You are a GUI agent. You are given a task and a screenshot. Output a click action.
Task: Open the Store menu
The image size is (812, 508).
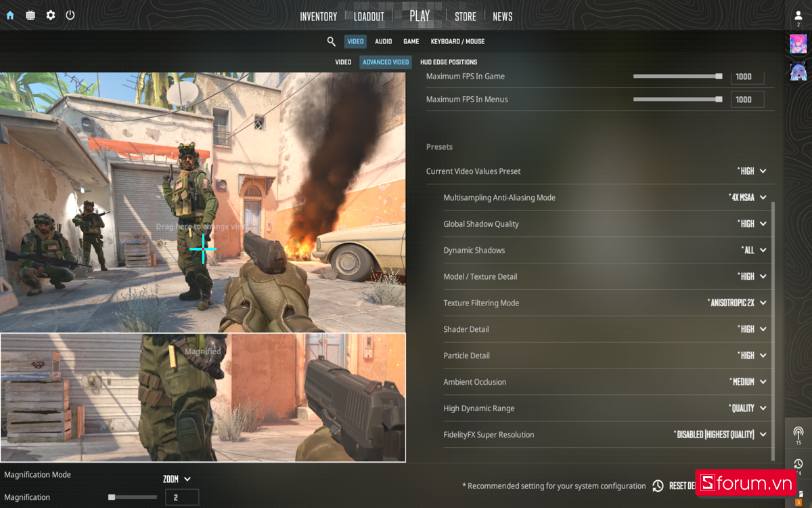click(465, 16)
